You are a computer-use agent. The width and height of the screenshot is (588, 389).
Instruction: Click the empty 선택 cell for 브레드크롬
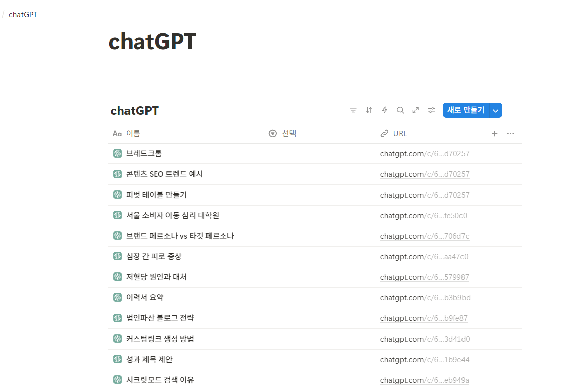(x=319, y=153)
